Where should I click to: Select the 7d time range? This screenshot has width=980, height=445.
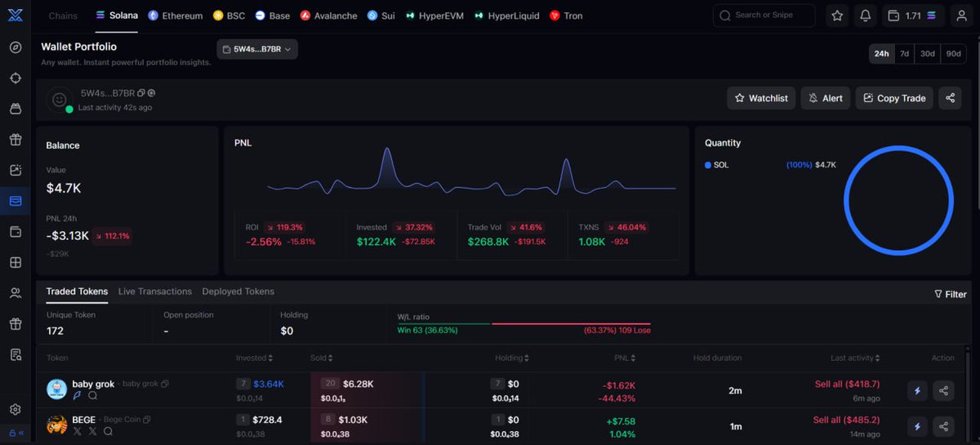(x=904, y=54)
